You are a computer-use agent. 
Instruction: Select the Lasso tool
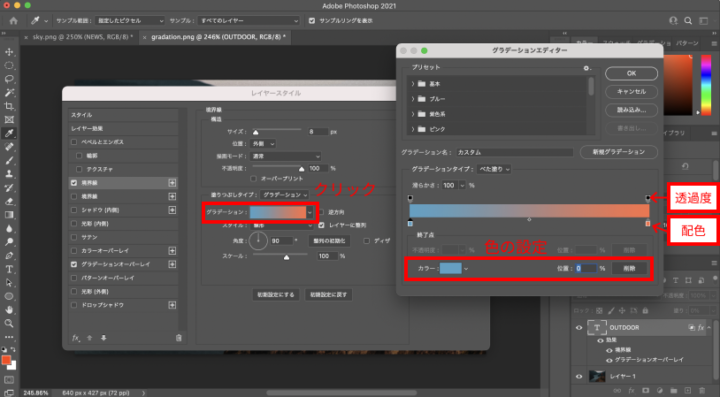[x=9, y=79]
